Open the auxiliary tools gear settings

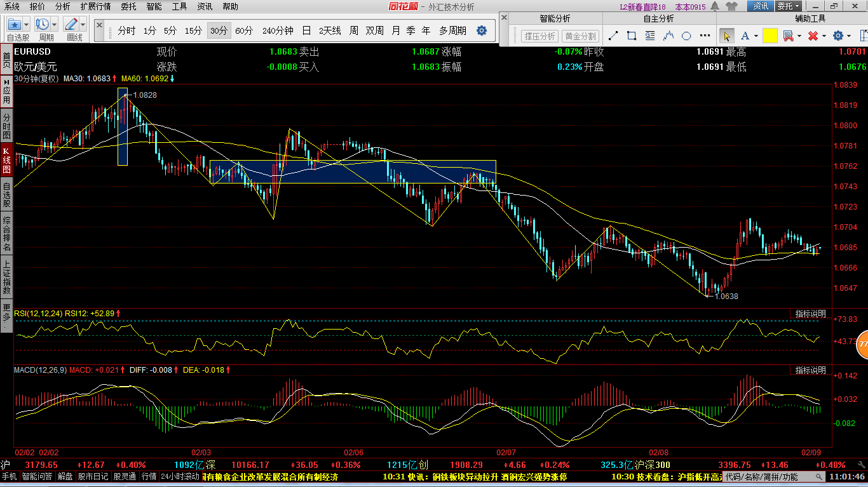tap(838, 36)
